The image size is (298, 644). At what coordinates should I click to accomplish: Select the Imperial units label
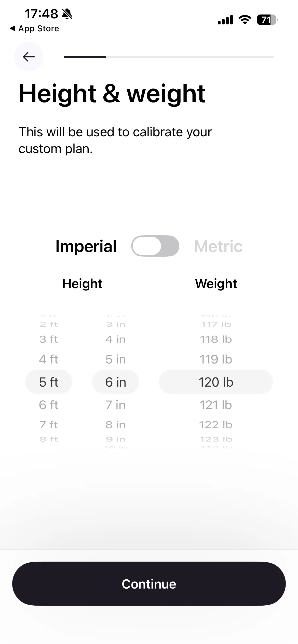pyautogui.click(x=86, y=246)
